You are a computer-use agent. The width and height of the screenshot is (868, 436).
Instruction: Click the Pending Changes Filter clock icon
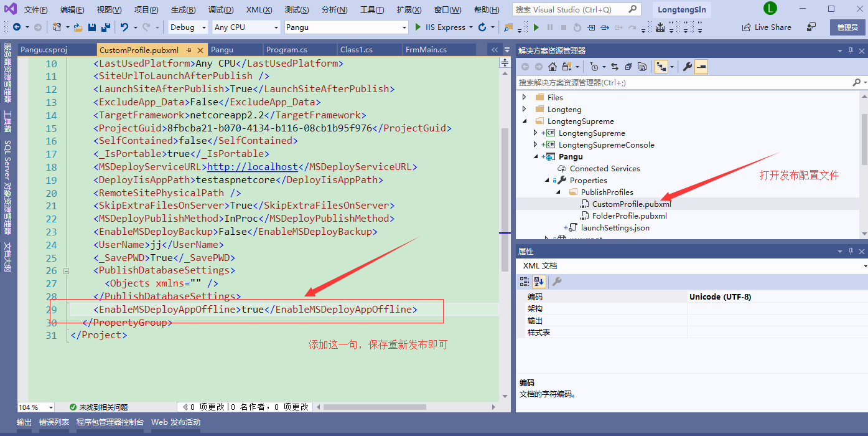pos(594,67)
